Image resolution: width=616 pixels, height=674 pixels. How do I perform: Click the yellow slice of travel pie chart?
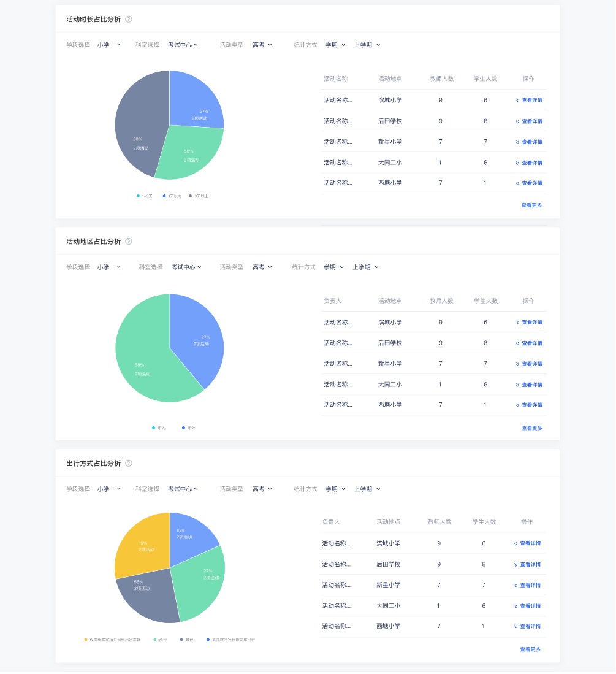coord(141,543)
